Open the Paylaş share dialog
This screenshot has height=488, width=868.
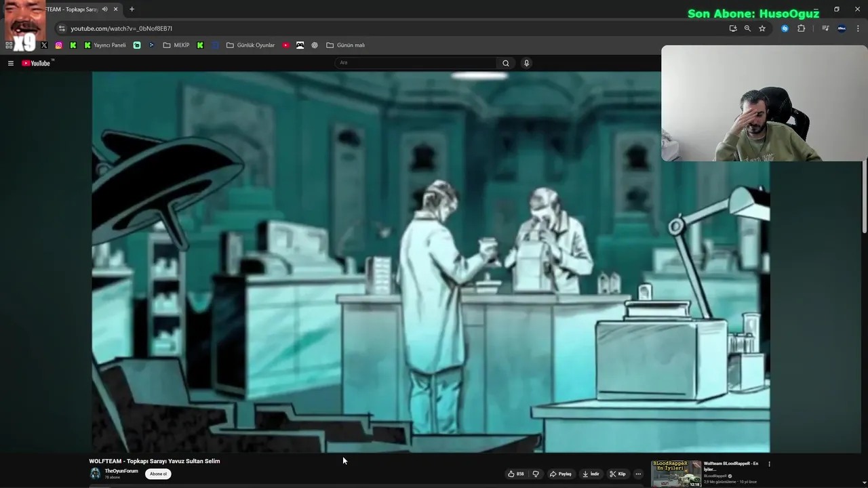(560, 474)
